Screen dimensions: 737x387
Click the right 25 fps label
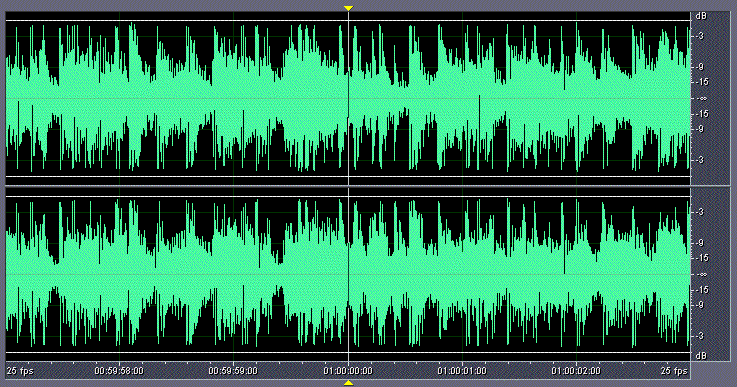click(x=674, y=371)
